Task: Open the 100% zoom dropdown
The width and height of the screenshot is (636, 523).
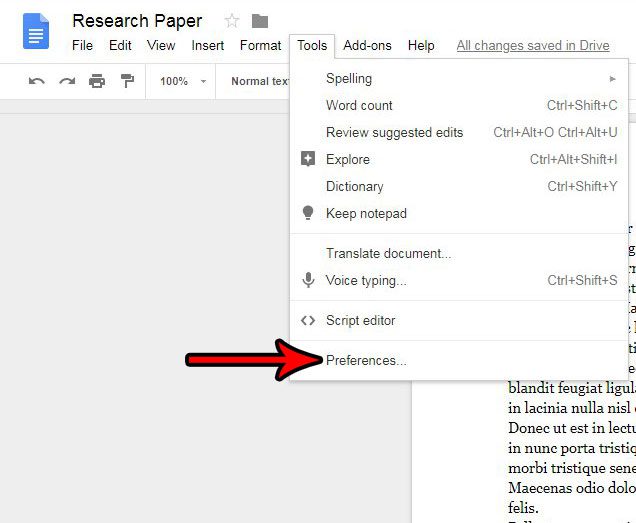Action: 182,81
